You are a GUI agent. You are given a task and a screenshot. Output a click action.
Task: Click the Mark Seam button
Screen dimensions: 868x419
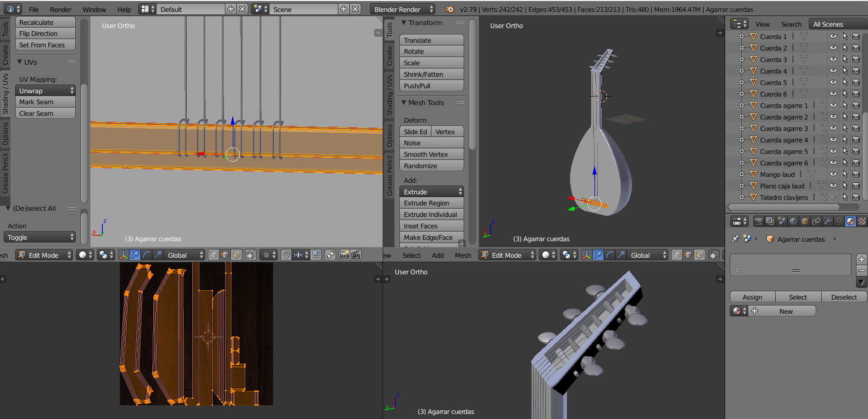[x=45, y=102]
